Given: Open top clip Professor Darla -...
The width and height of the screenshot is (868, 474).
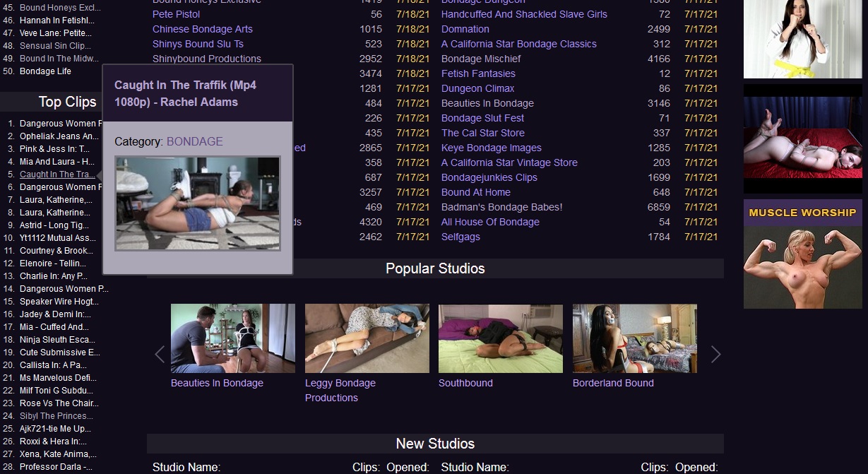Looking at the screenshot, I should [x=56, y=467].
